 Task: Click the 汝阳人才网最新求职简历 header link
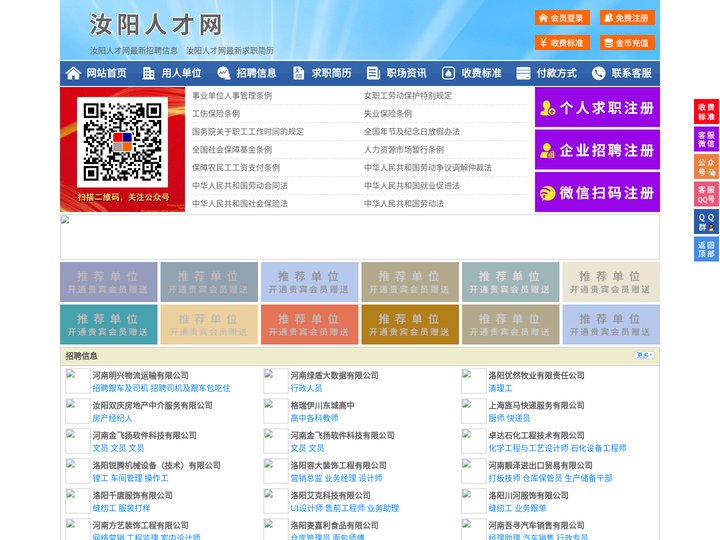click(230, 51)
